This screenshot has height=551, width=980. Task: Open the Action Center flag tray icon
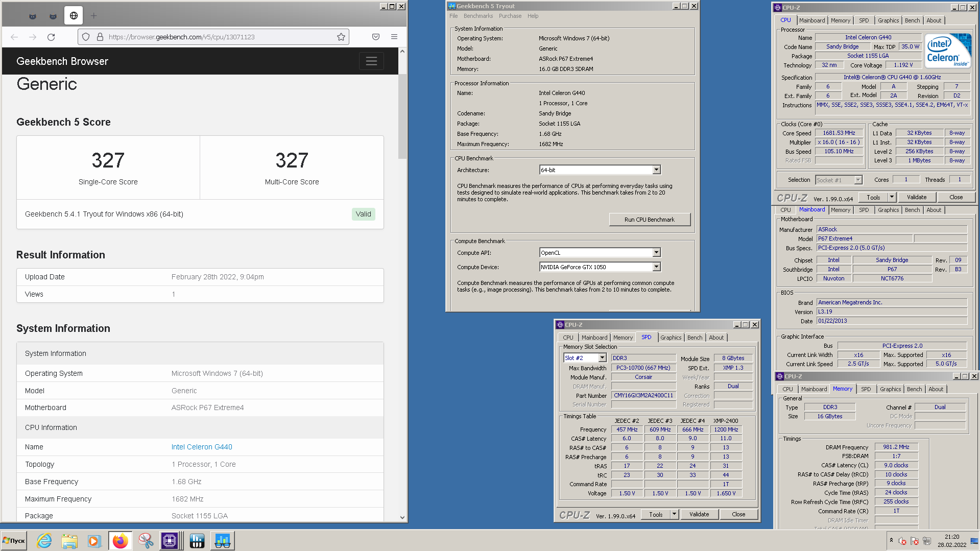pos(915,541)
